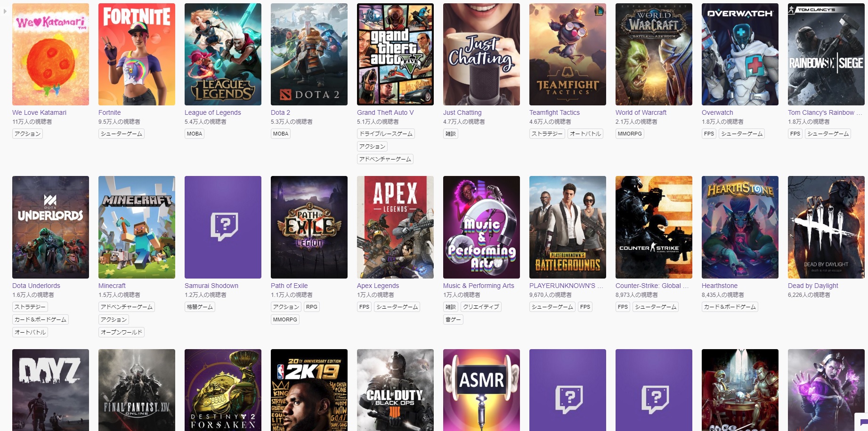Select the Music & Performing Arts image
The height and width of the screenshot is (431, 868).
click(x=481, y=227)
